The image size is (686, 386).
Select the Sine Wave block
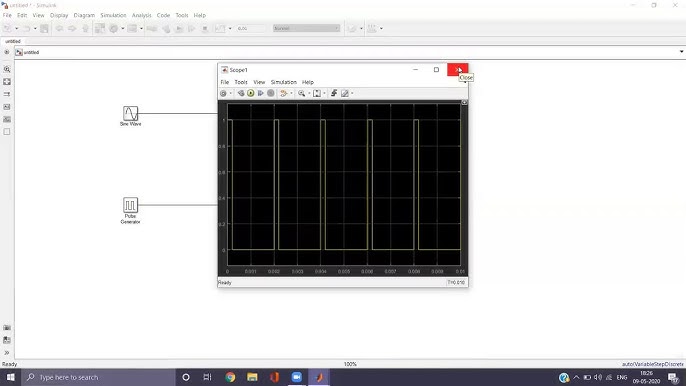coord(130,113)
